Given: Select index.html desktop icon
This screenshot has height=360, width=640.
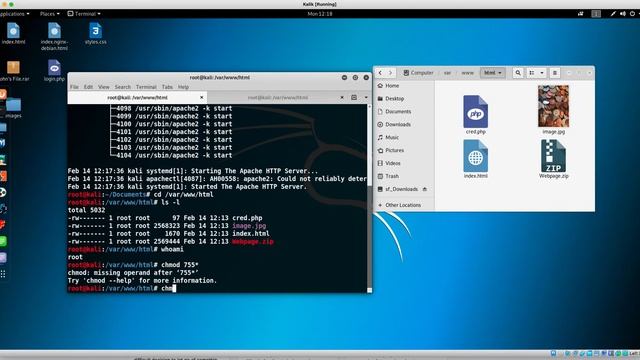Looking at the screenshot, I should [13, 33].
